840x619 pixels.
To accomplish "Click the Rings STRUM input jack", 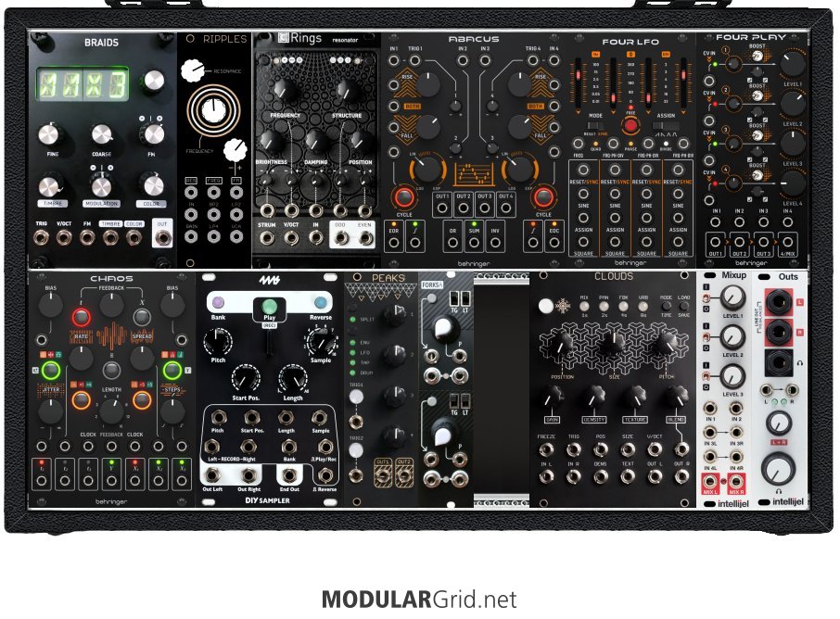I will [266, 238].
